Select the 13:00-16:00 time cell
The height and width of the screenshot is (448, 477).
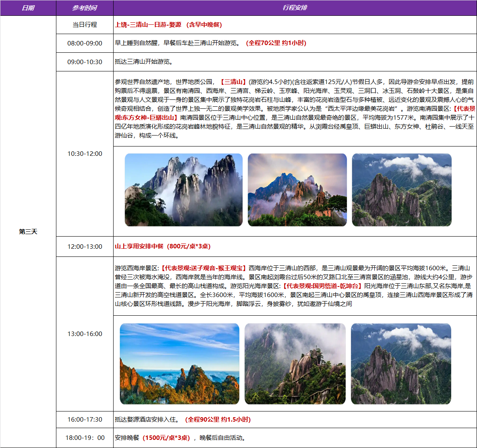(x=84, y=334)
